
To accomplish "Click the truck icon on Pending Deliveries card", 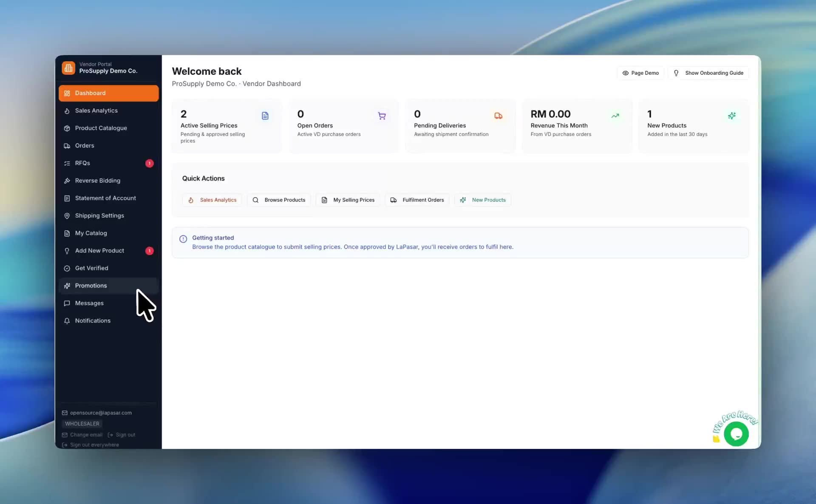I will tap(499, 116).
